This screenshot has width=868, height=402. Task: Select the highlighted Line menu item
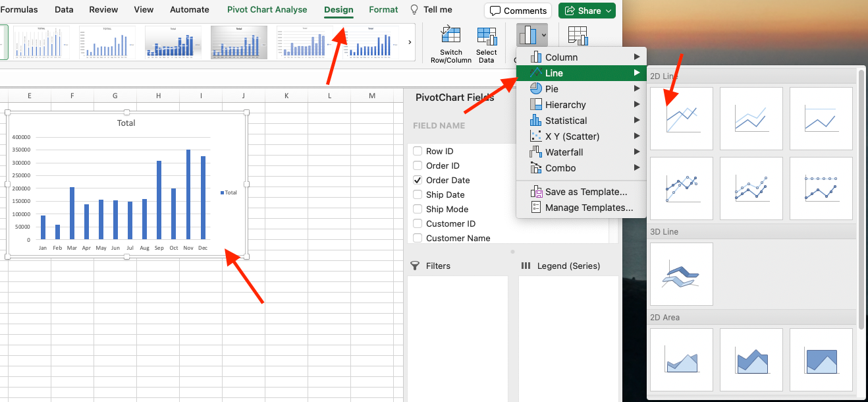tap(582, 73)
